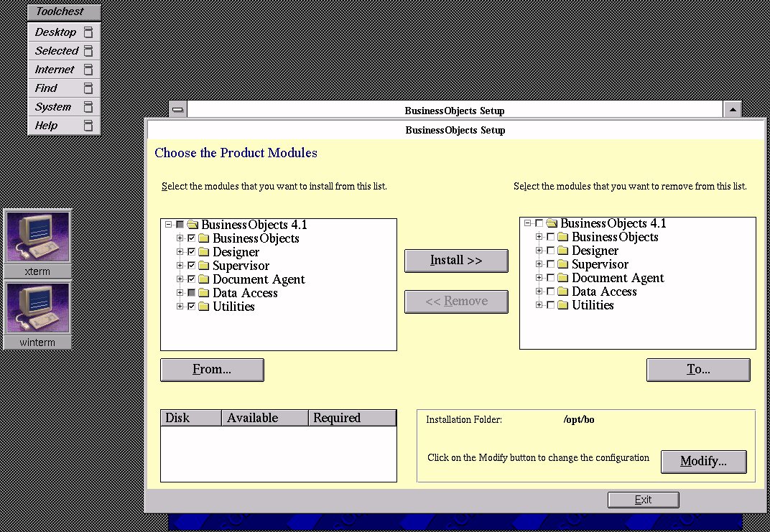This screenshot has height=532, width=770.
Task: Click the Data Access folder icon in install list
Action: [x=203, y=293]
